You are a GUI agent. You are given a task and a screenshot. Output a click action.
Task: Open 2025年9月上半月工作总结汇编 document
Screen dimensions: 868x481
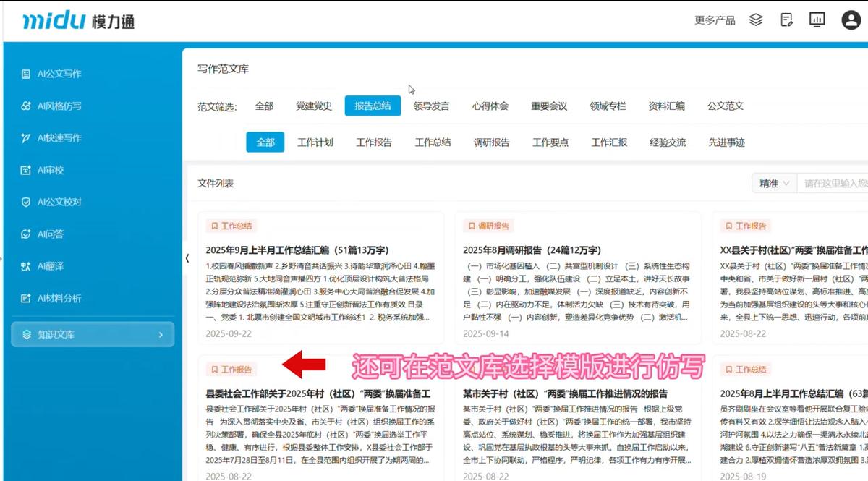[306, 250]
